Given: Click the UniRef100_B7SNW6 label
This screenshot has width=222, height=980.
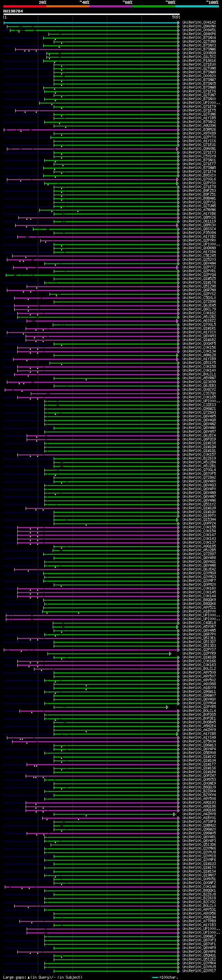Looking at the screenshot, I should coord(199,49).
